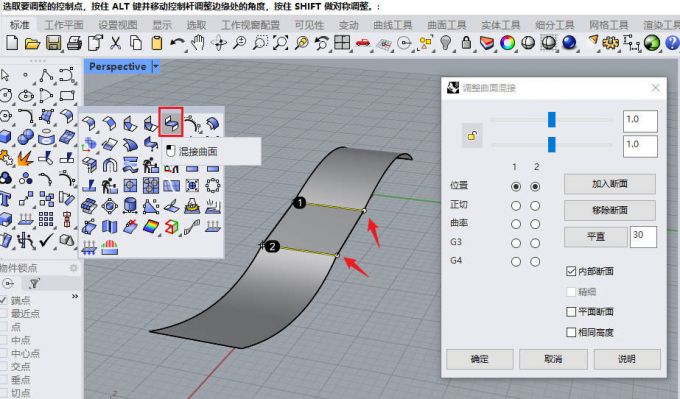Switch to the 曲线工具 tab
The width and height of the screenshot is (680, 399).
(x=392, y=25)
